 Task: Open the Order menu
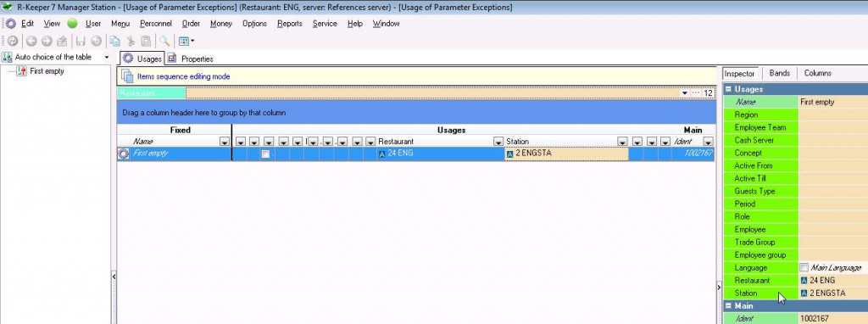[x=191, y=24]
